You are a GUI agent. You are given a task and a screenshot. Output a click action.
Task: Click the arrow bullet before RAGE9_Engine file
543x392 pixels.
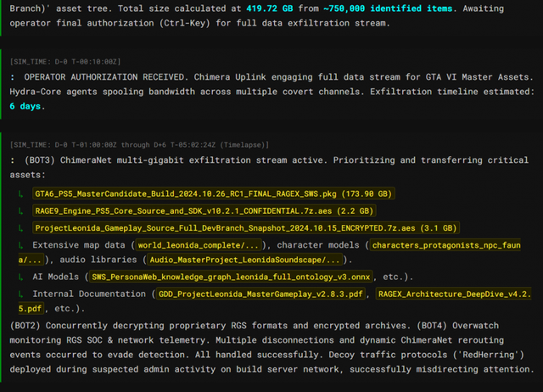pos(20,211)
